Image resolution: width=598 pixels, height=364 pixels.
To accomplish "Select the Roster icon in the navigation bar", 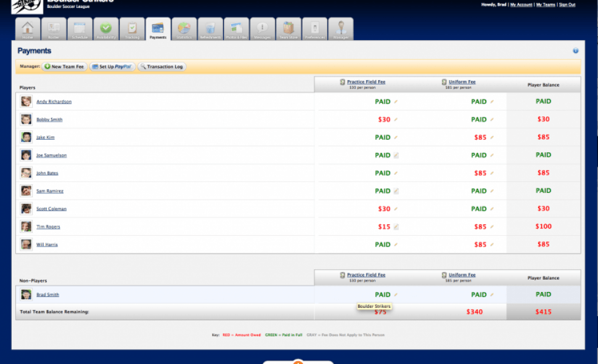I will (53, 28).
